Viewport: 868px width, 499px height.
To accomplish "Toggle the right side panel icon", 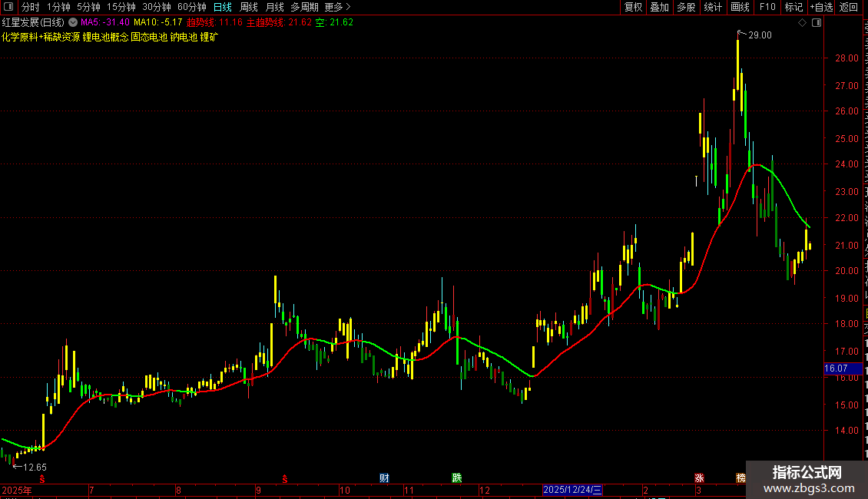I will pos(817,23).
